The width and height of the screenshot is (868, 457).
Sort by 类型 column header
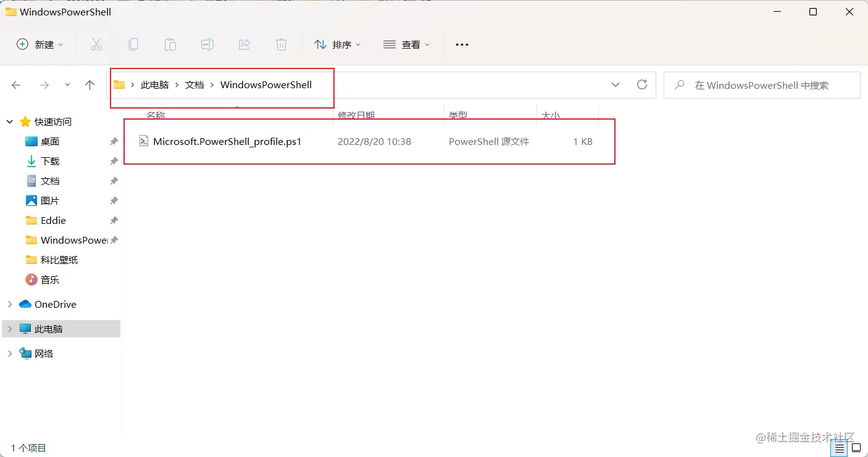pyautogui.click(x=458, y=115)
